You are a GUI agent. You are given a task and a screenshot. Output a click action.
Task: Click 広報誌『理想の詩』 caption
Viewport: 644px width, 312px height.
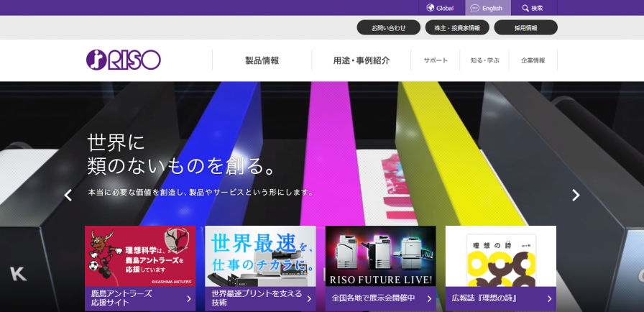click(x=484, y=298)
